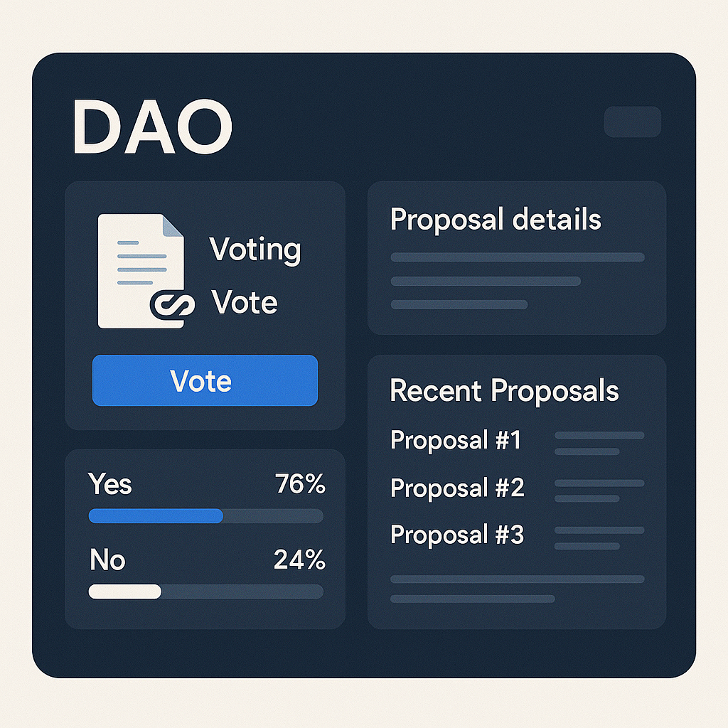Image resolution: width=728 pixels, height=728 pixels.
Task: Select the No option label
Action: 107,560
